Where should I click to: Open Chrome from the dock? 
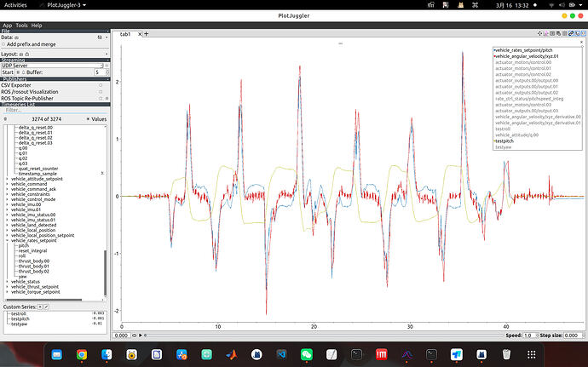point(82,354)
